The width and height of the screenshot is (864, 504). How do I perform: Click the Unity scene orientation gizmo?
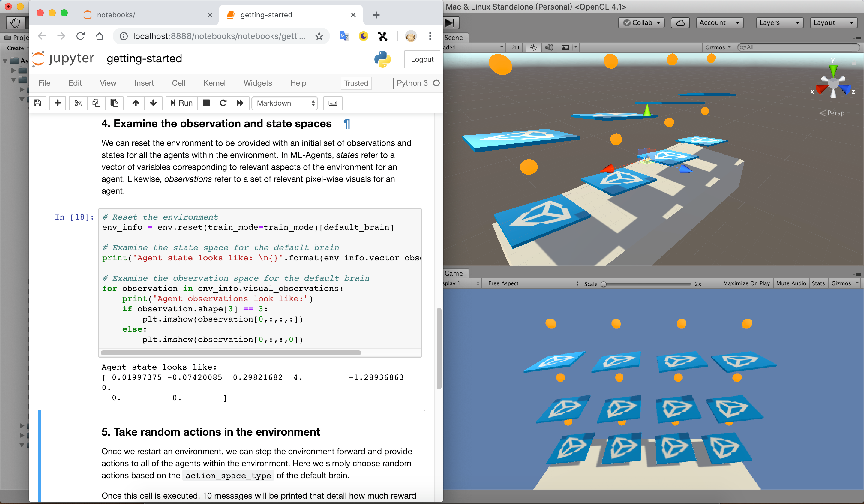click(x=833, y=82)
